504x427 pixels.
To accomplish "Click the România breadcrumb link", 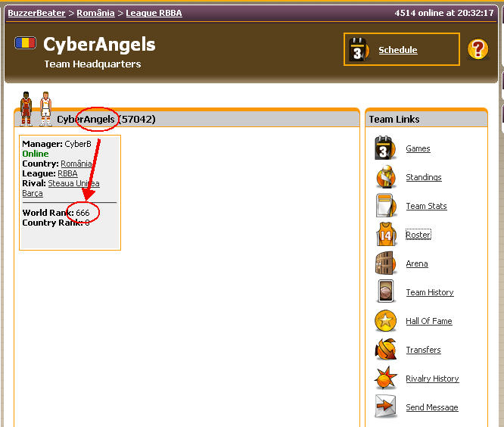I will (95, 13).
